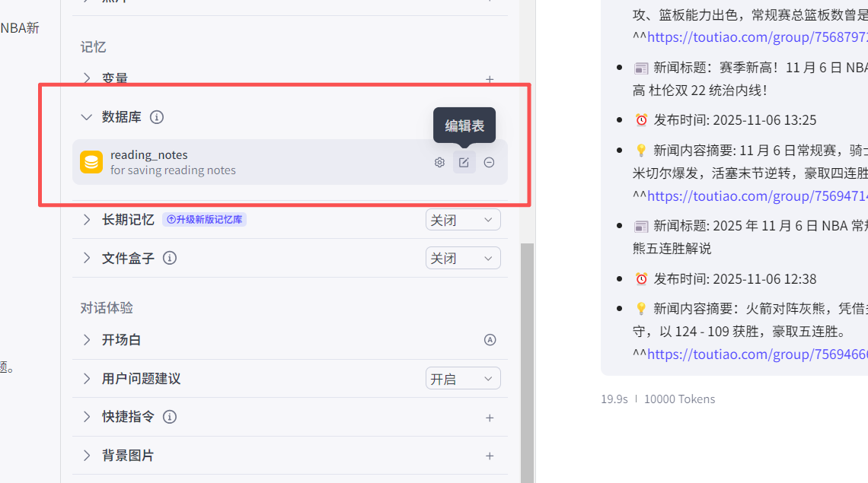Click the info icon beside 文件盒子

[169, 258]
